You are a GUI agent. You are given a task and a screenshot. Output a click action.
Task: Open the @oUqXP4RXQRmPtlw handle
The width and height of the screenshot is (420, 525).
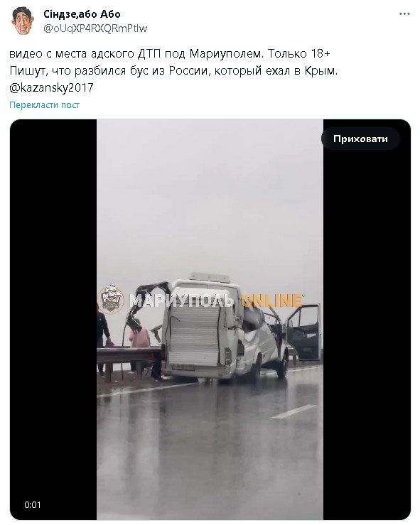[x=95, y=28]
